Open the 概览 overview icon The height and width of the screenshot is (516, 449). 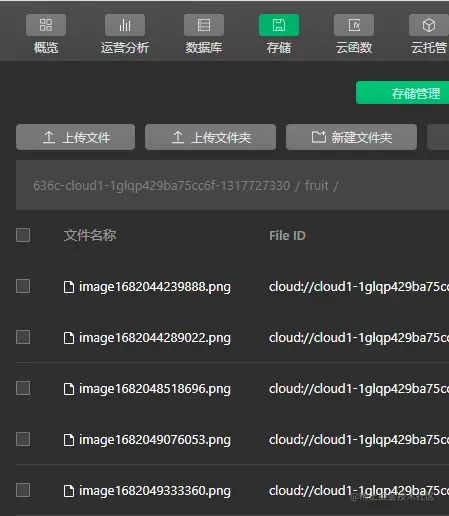click(x=46, y=25)
